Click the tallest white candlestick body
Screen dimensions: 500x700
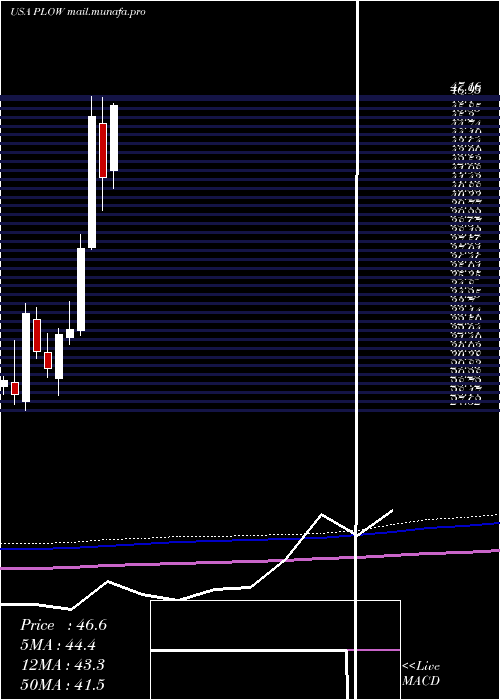point(92,182)
